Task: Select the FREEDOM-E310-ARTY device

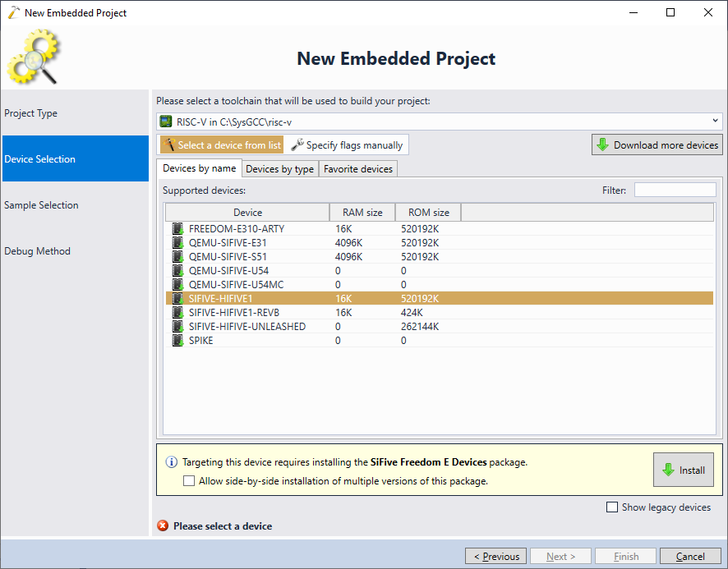Action: [237, 228]
